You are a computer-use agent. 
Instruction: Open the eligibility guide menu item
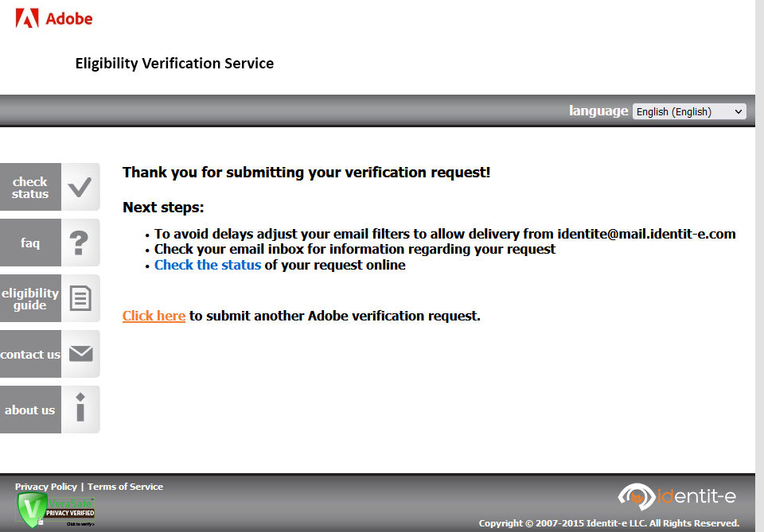(30, 298)
